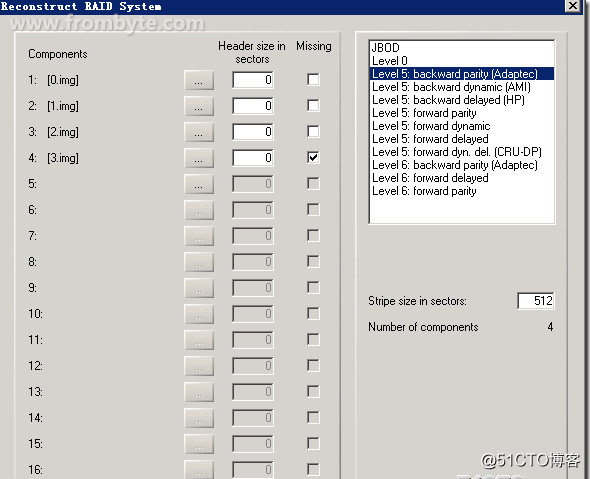590x479 pixels.
Task: Toggle Missing checkbox for component 5
Action: click(x=313, y=183)
